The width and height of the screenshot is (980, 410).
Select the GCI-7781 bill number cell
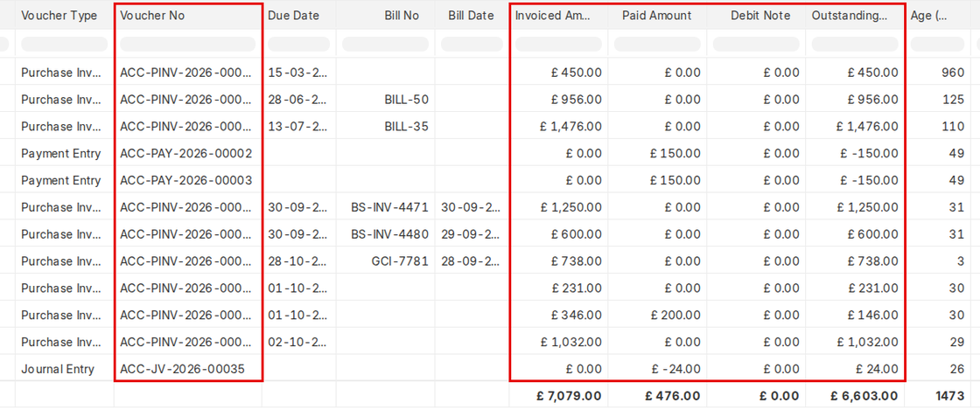(386, 261)
